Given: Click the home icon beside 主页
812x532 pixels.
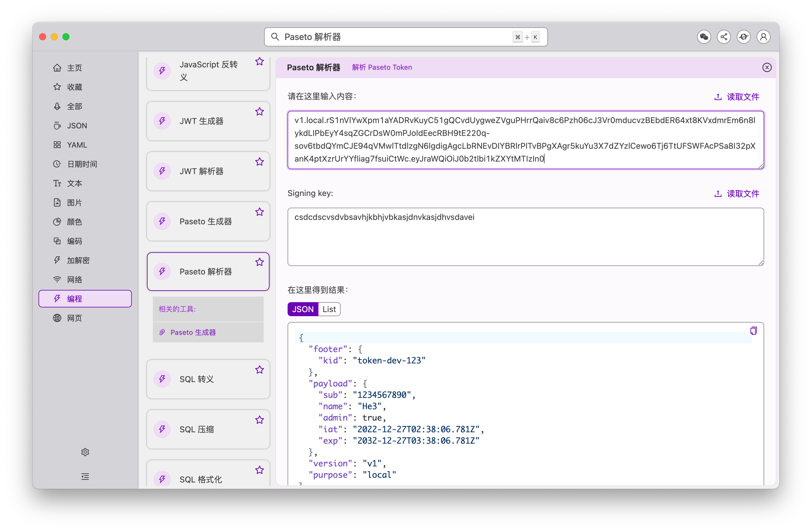Looking at the screenshot, I should tap(57, 68).
